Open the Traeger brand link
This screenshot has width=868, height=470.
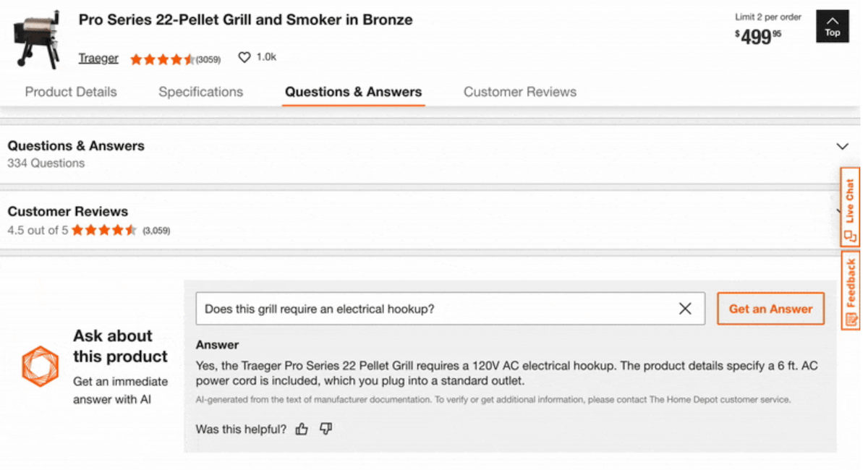[x=98, y=59]
